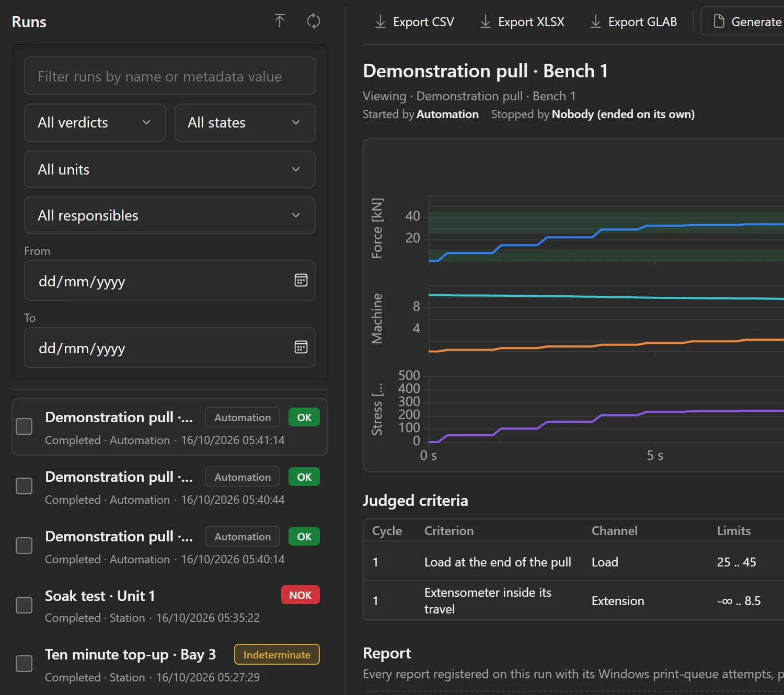
Task: Click Export CSV text
Action: [x=423, y=22]
